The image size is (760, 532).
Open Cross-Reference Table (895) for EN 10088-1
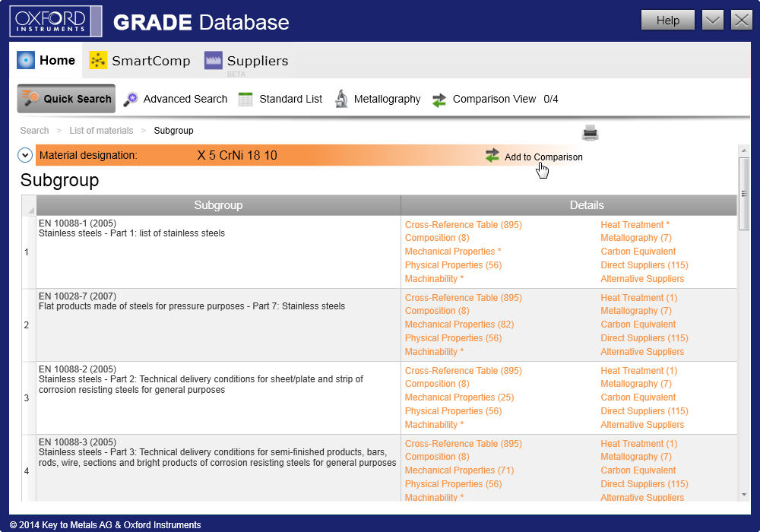463,225
